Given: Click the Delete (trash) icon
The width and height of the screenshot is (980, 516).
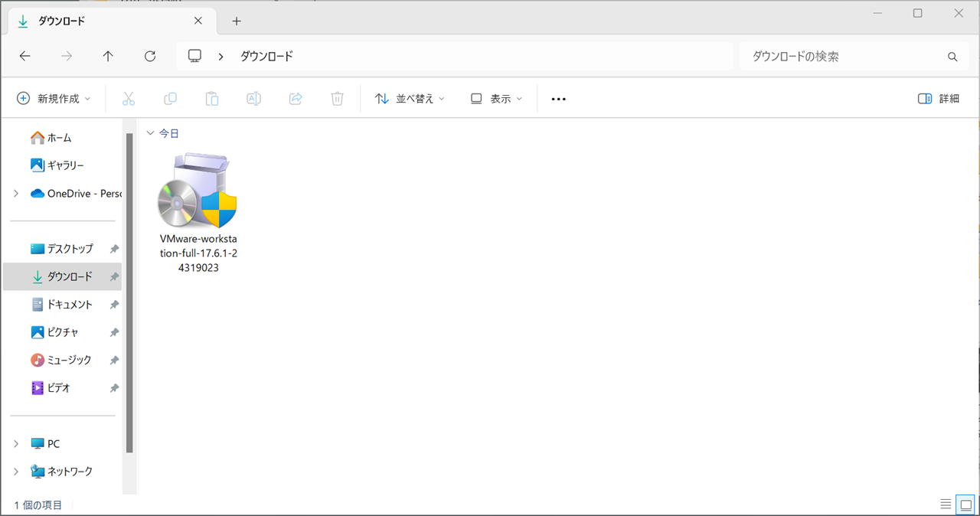Looking at the screenshot, I should 337,98.
